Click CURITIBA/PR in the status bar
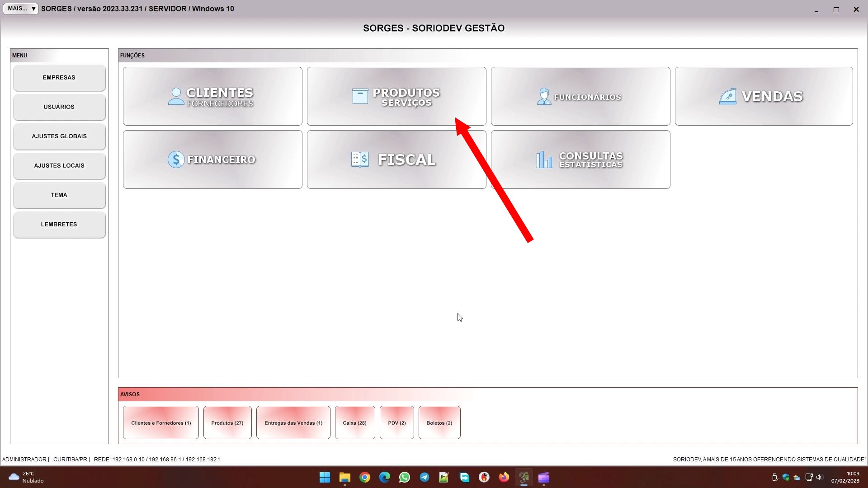Image resolution: width=868 pixels, height=488 pixels. coord(70,460)
